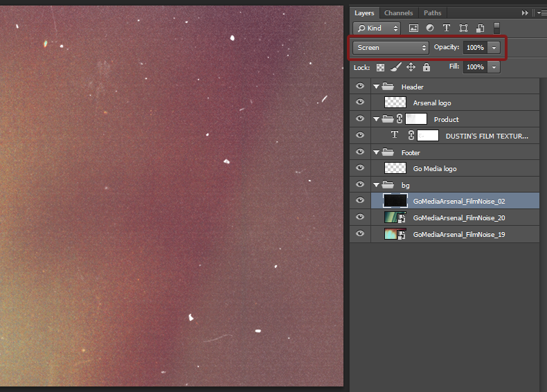This screenshot has width=547, height=392.
Task: Select layer name GoMediaArsenal_FilmNoise_19
Action: (x=459, y=235)
